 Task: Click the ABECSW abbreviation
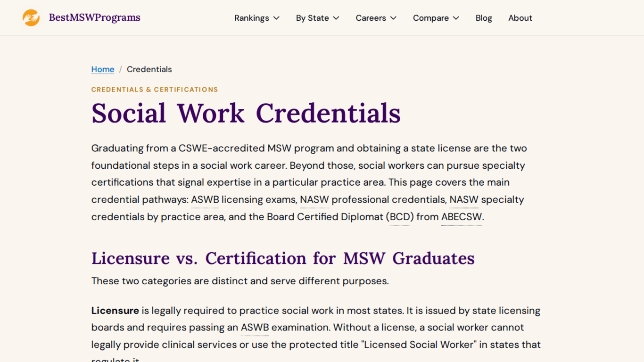(462, 217)
